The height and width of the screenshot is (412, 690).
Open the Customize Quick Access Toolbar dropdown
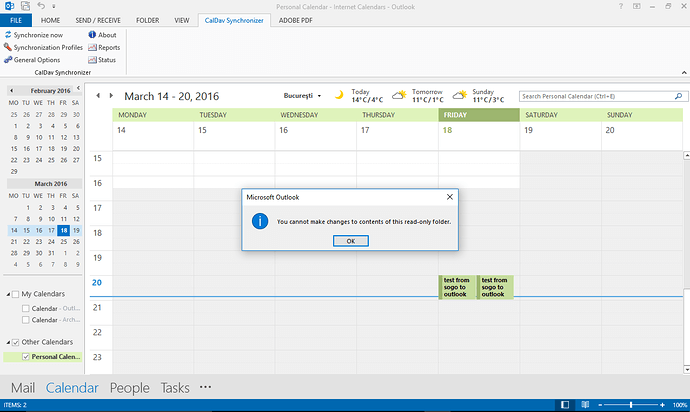click(54, 6)
